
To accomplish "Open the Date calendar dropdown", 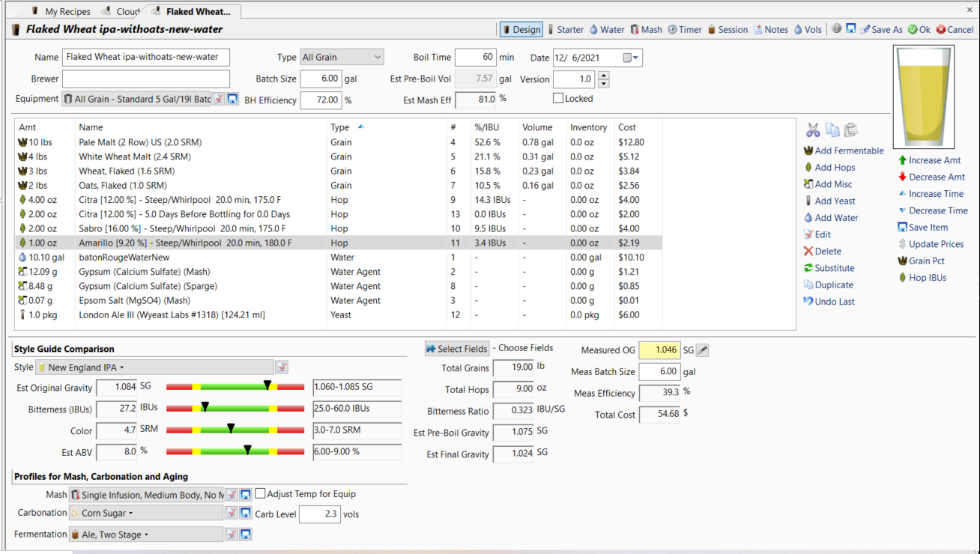I will click(632, 58).
